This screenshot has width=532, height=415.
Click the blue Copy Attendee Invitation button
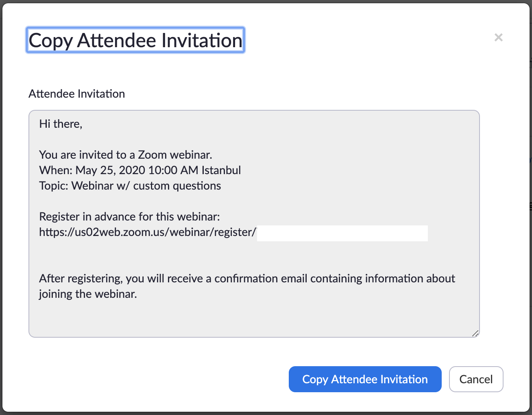pos(365,379)
